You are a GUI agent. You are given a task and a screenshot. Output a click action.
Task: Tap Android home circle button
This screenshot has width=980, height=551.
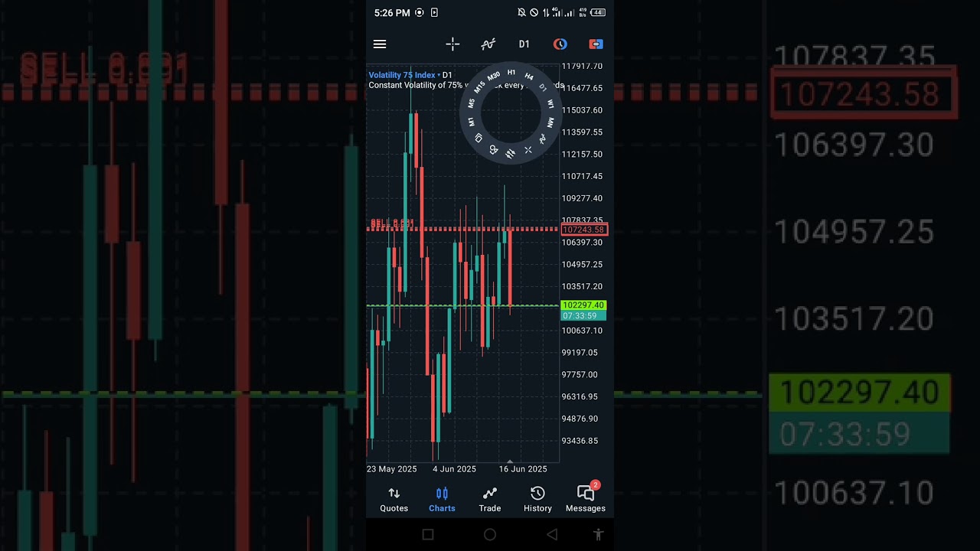tap(490, 534)
